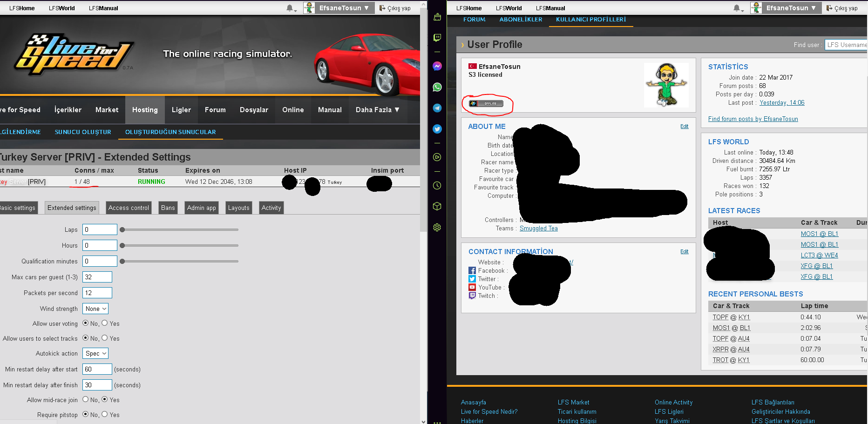Open the Wind strength dropdown
This screenshot has height=424, width=868.
tap(95, 309)
